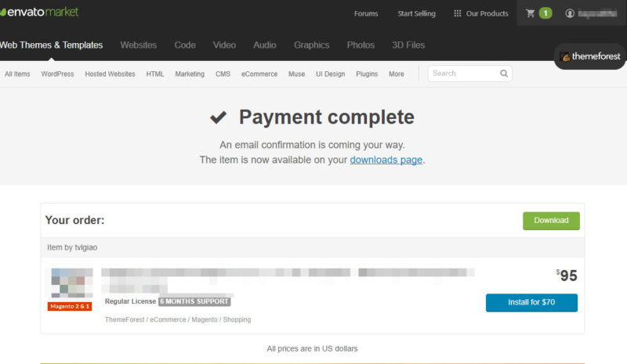Screen dimensions: 627x364
Task: Click All prices are in US dollars
Action: 312,348
